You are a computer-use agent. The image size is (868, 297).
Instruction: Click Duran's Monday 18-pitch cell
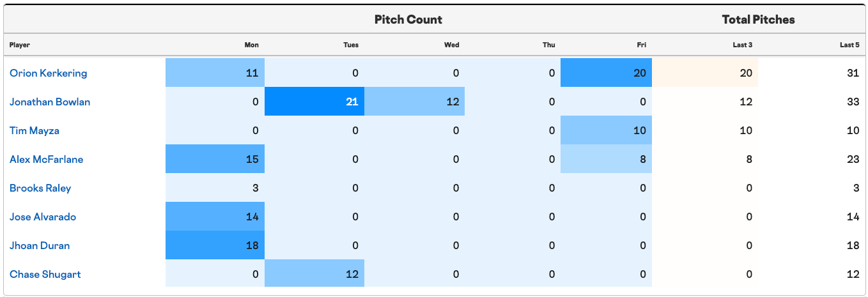[215, 245]
